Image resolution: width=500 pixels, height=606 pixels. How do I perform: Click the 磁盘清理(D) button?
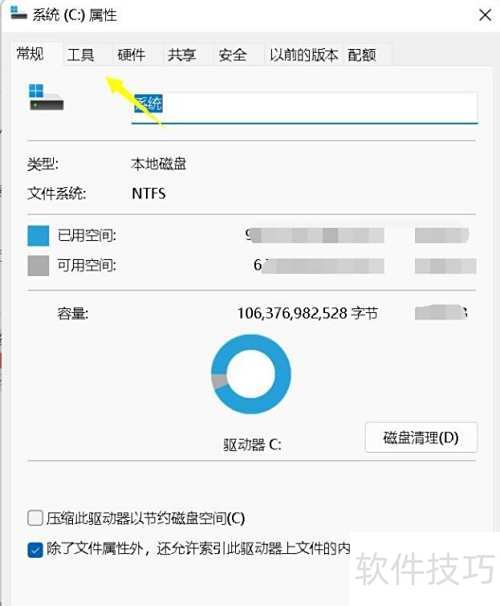coord(421,437)
